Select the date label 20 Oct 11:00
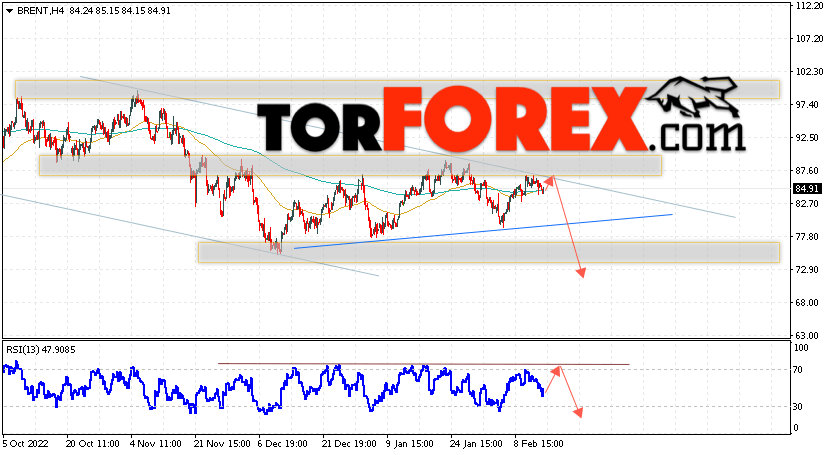This screenshot has height=455, width=830. [93, 443]
